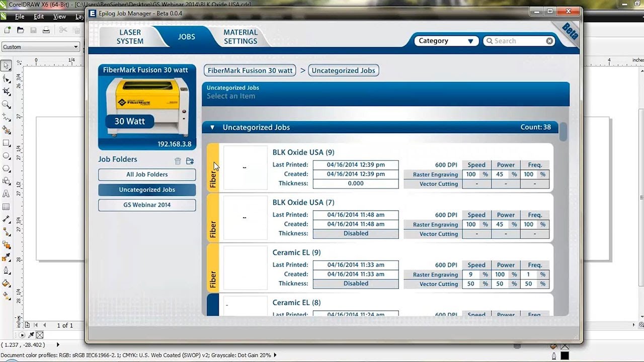Open the View menu in CorelDRAW
Image resolution: width=644 pixels, height=362 pixels.
tap(59, 17)
